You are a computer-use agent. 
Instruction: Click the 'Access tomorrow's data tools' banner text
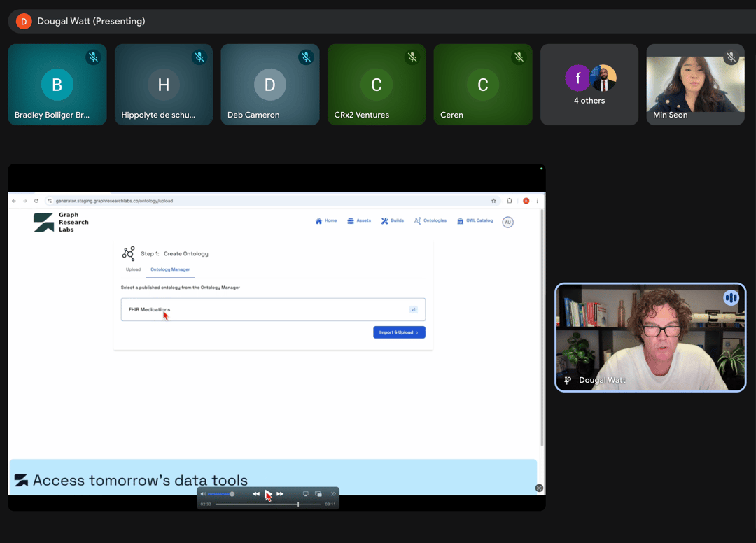[x=140, y=480]
